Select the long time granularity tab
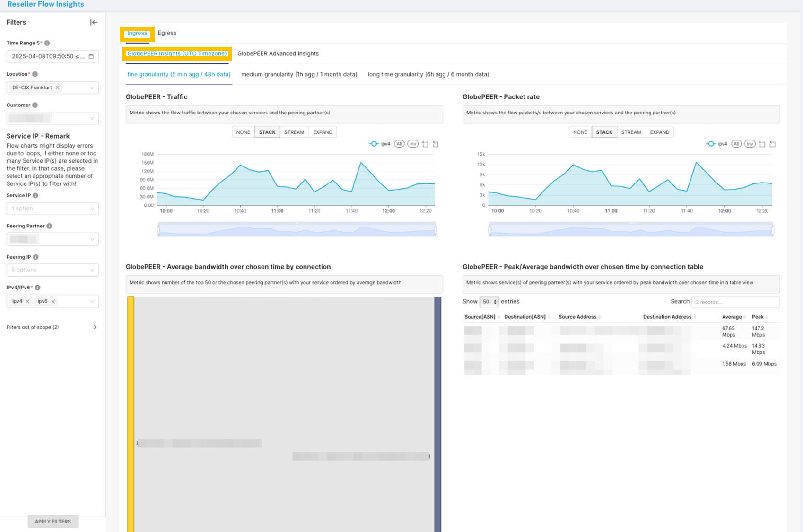This screenshot has height=532, width=803. (428, 74)
